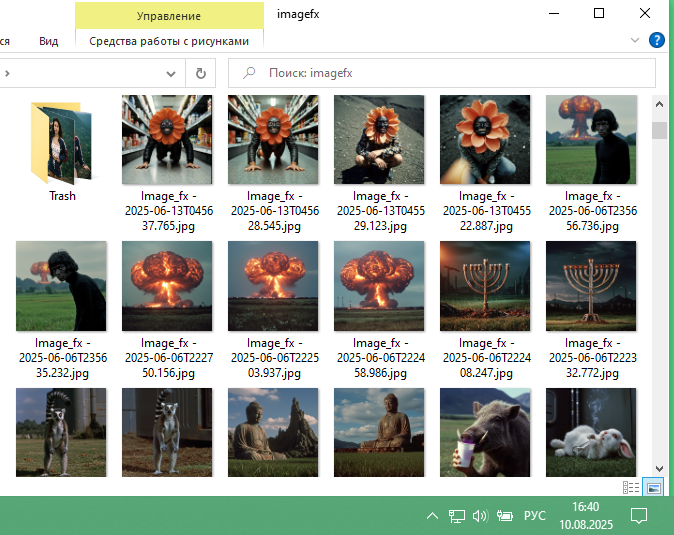Viewport: 674px width, 535px height.
Task: Switch to large thumbnails view icon
Action: click(x=653, y=487)
